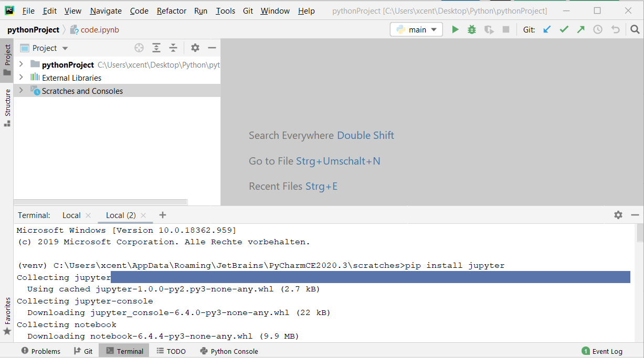Add a new terminal session with plus
Viewport: 644px width, 358px height.
[163, 215]
